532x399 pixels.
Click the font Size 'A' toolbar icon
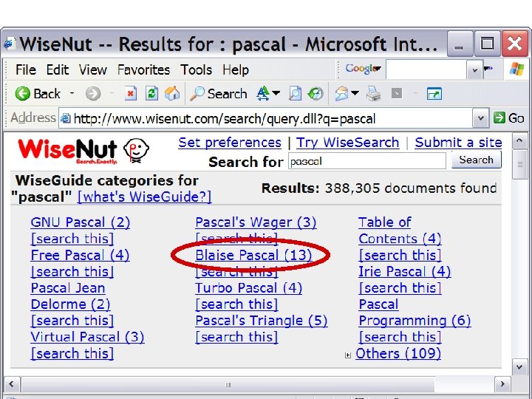point(263,94)
